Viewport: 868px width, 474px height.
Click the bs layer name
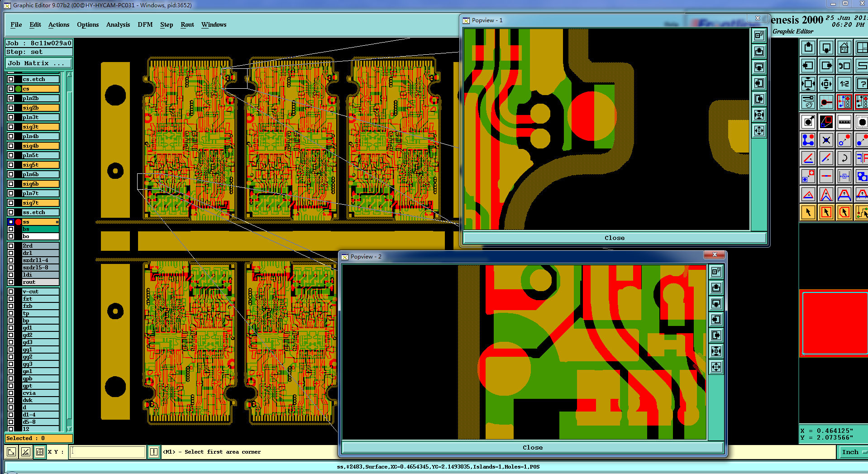40,229
